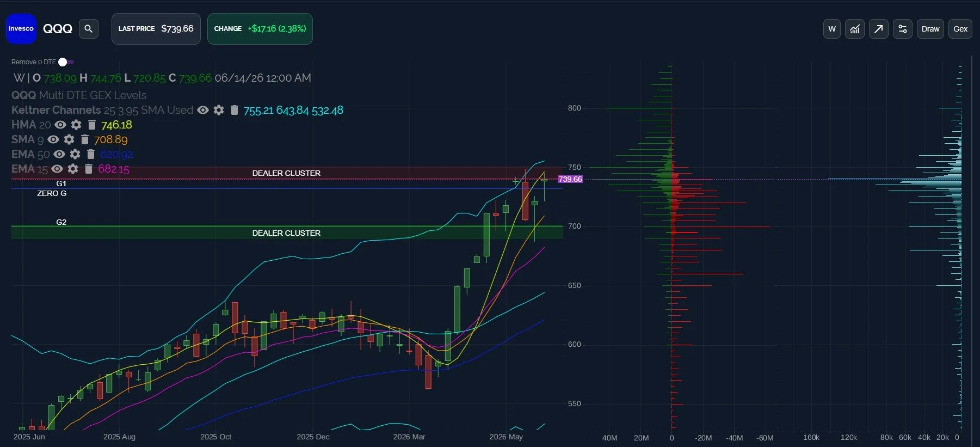This screenshot has width=980, height=447.
Task: Open Keltner Channels settings gear
Action: (x=219, y=110)
